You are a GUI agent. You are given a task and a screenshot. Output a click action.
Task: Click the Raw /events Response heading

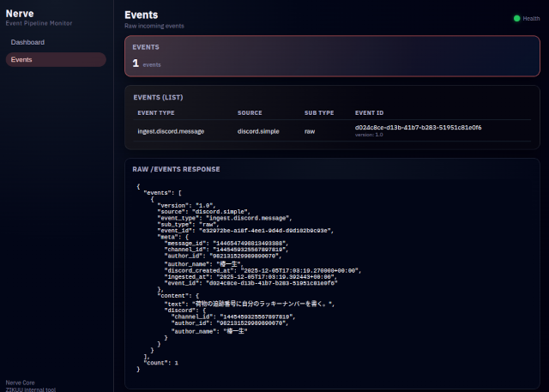176,169
